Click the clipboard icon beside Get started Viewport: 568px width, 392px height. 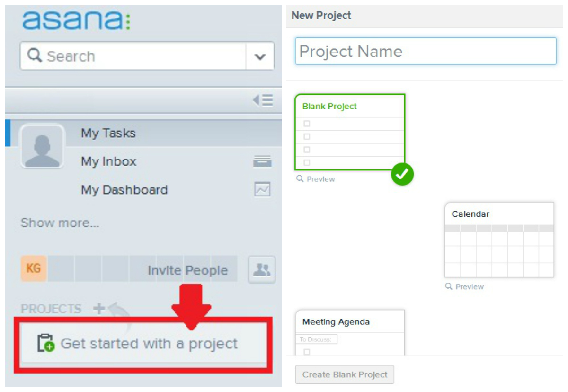46,343
